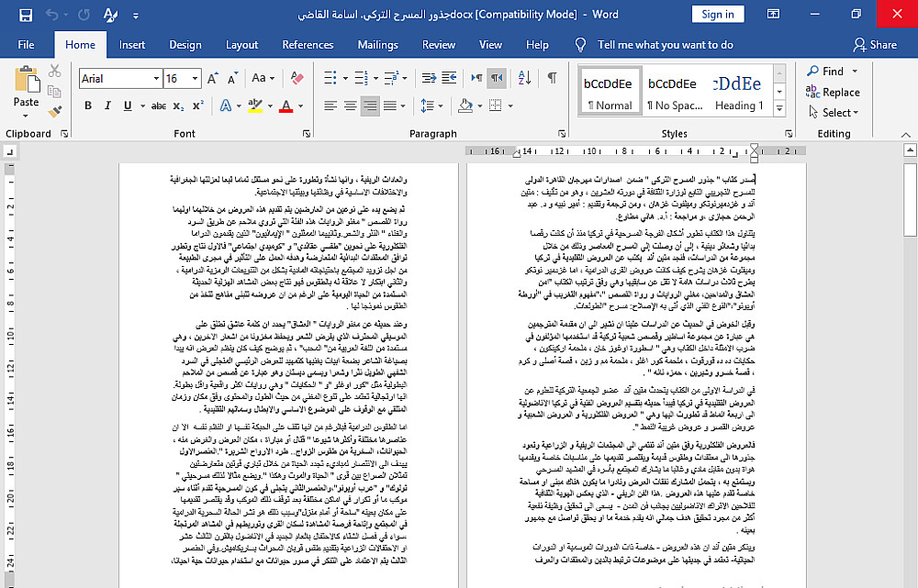The image size is (918, 588).
Task: Click Replace in the Editing group
Action: [834, 92]
